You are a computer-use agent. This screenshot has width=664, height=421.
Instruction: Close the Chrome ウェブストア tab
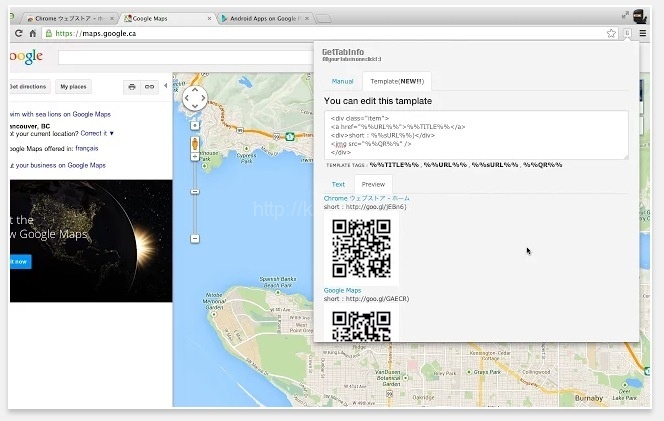[x=112, y=19]
